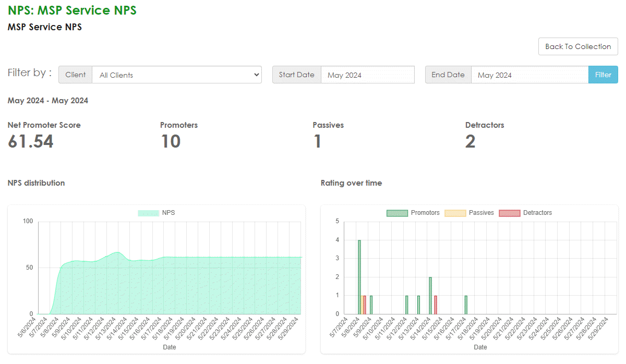Click the End Date input field

(529, 75)
